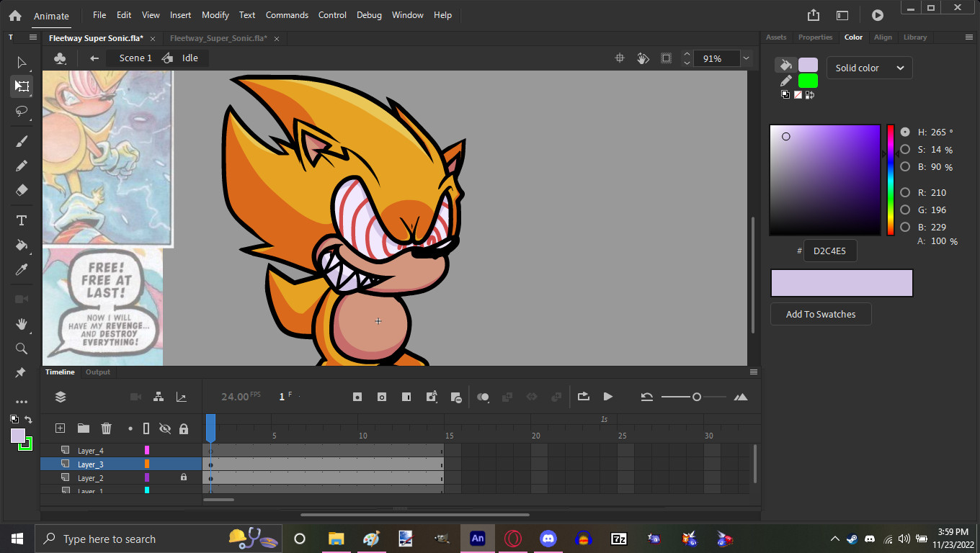Toggle loop playback in timeline
This screenshot has height=553, width=980.
(584, 397)
